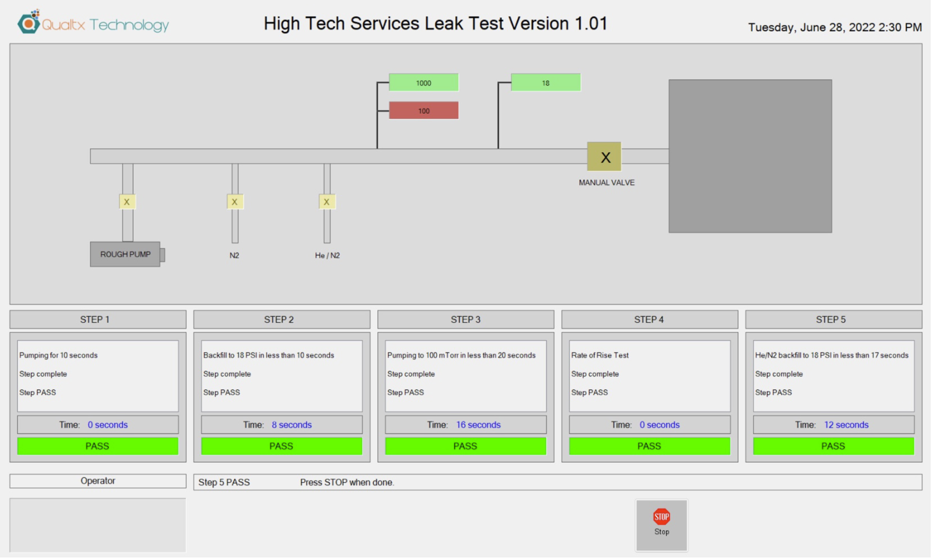This screenshot has width=932, height=560.
Task: Click the Step 4 time '0 seconds'
Action: point(659,425)
